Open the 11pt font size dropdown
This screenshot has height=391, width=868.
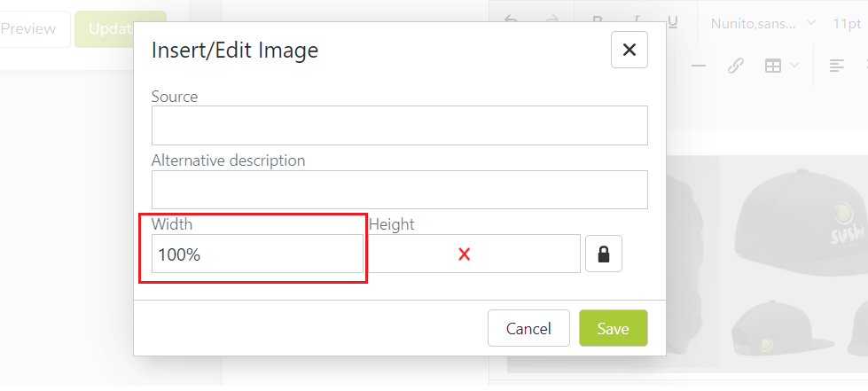point(847,24)
